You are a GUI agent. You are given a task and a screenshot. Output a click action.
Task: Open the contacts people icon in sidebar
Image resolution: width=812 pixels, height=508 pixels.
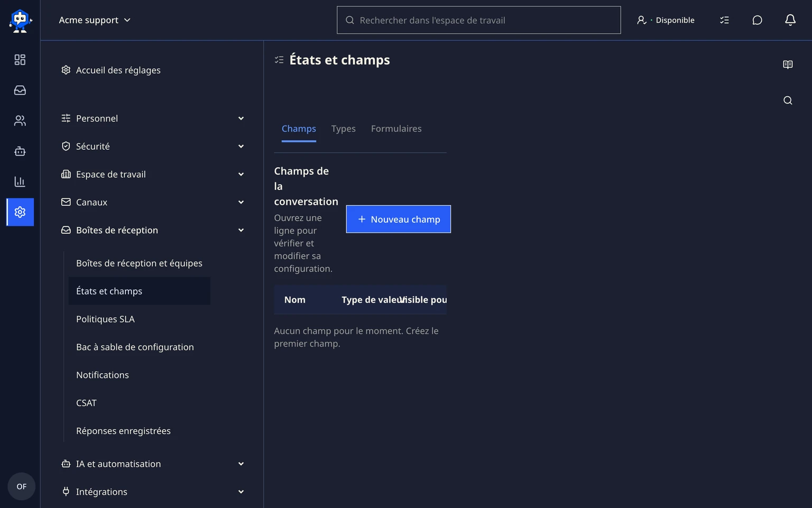[x=20, y=121]
